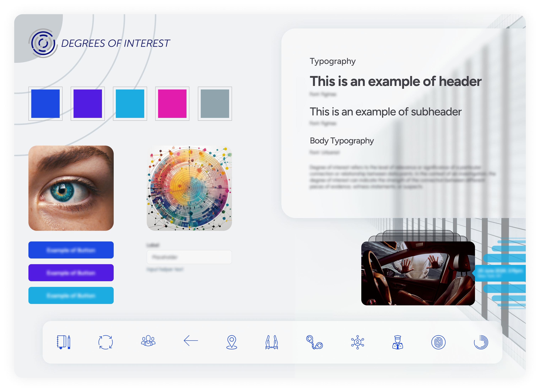The image size is (540, 392).
Task: Click the police officer icon
Action: tap(397, 342)
